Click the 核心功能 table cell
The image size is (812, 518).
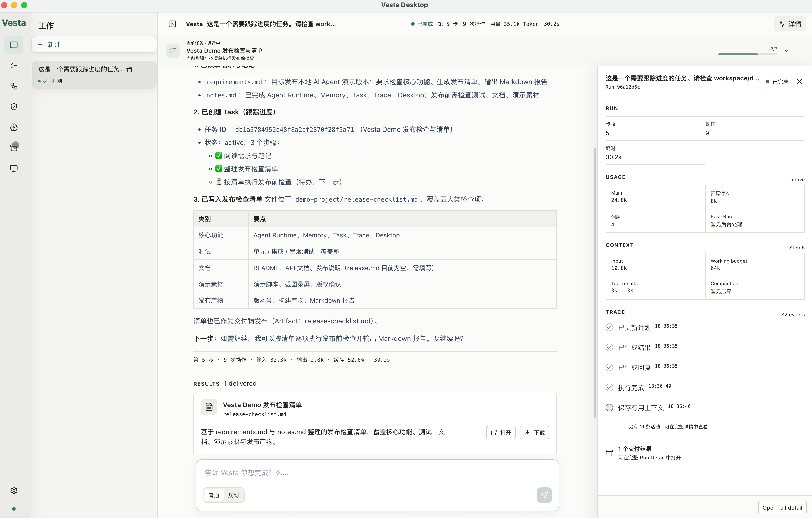(x=221, y=235)
